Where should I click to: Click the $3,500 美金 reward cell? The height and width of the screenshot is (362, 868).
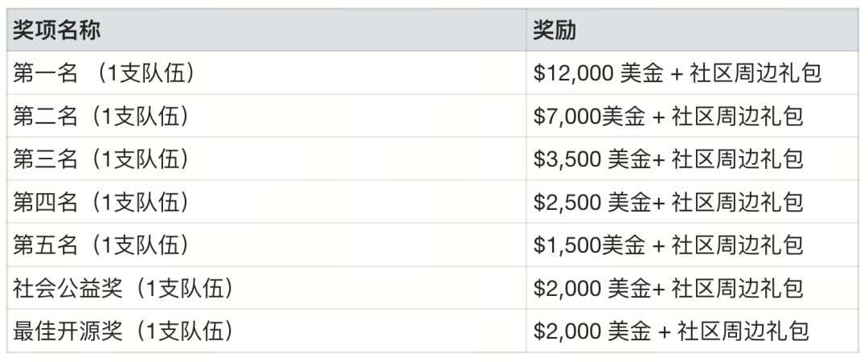593,159
